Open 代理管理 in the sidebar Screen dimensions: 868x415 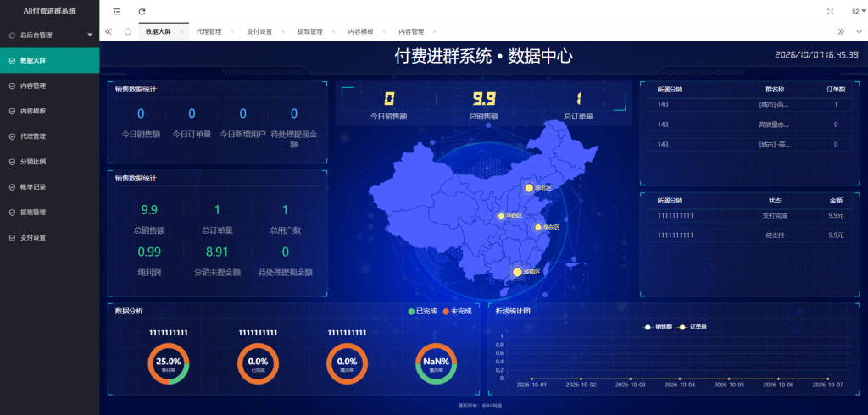[x=50, y=136]
